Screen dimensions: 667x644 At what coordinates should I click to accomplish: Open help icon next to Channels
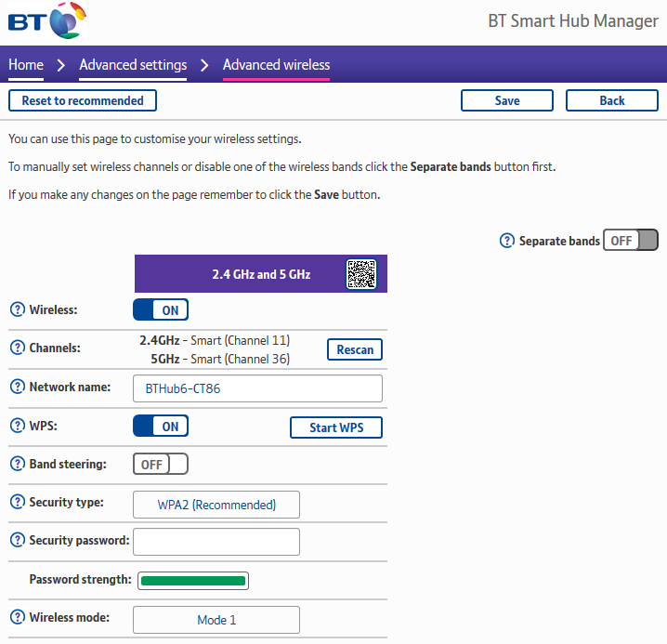tap(18, 348)
